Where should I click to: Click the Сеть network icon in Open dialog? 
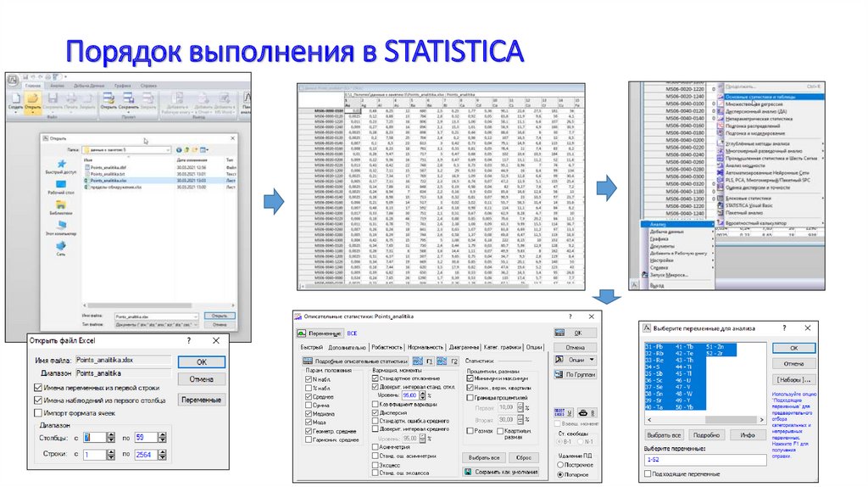pos(61,245)
